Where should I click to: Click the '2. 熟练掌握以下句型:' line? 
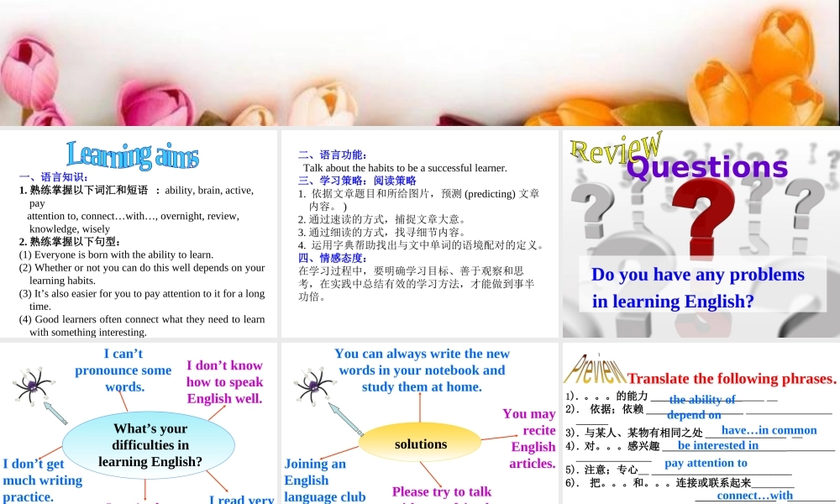click(x=70, y=242)
